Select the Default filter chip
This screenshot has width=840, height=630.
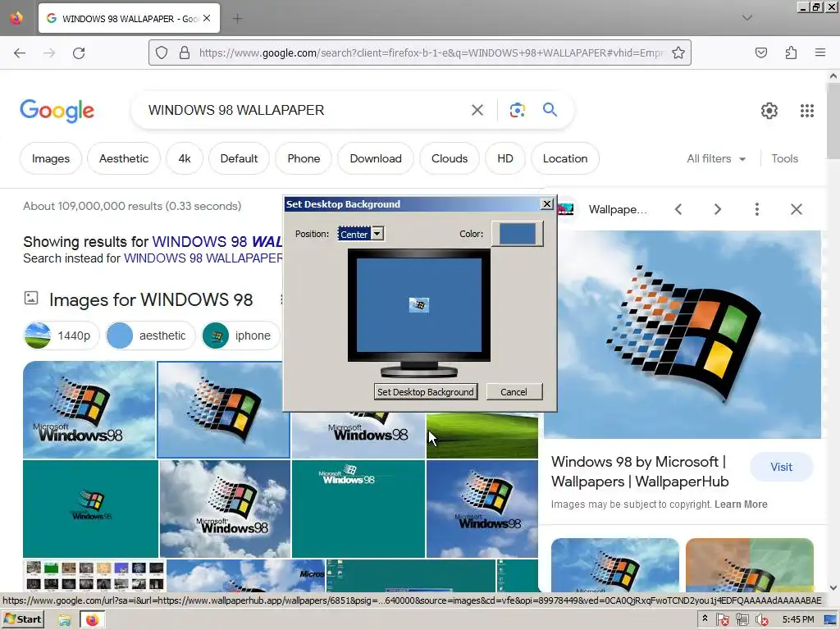[x=239, y=158]
